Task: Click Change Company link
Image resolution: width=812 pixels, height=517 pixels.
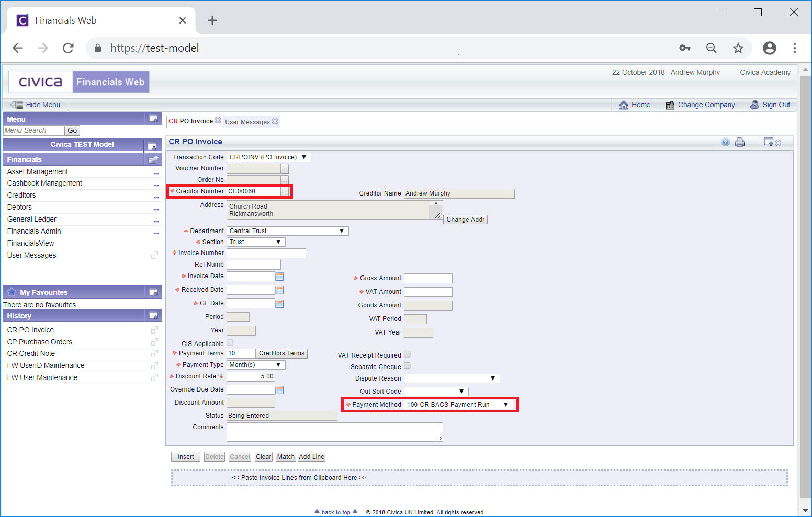Action: click(x=701, y=105)
